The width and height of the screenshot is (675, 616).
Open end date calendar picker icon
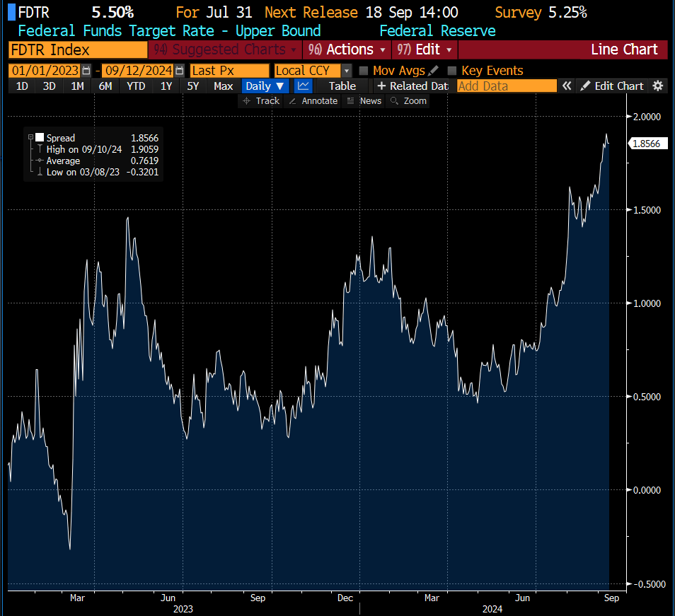180,71
